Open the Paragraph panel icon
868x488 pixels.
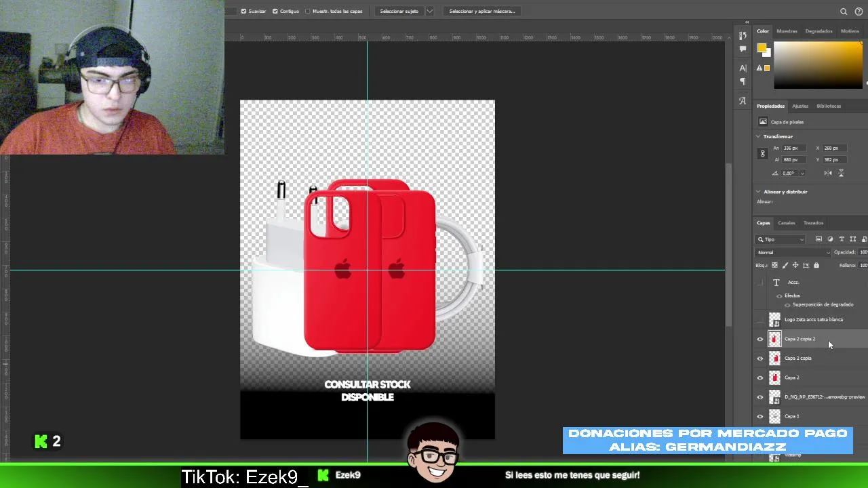743,81
